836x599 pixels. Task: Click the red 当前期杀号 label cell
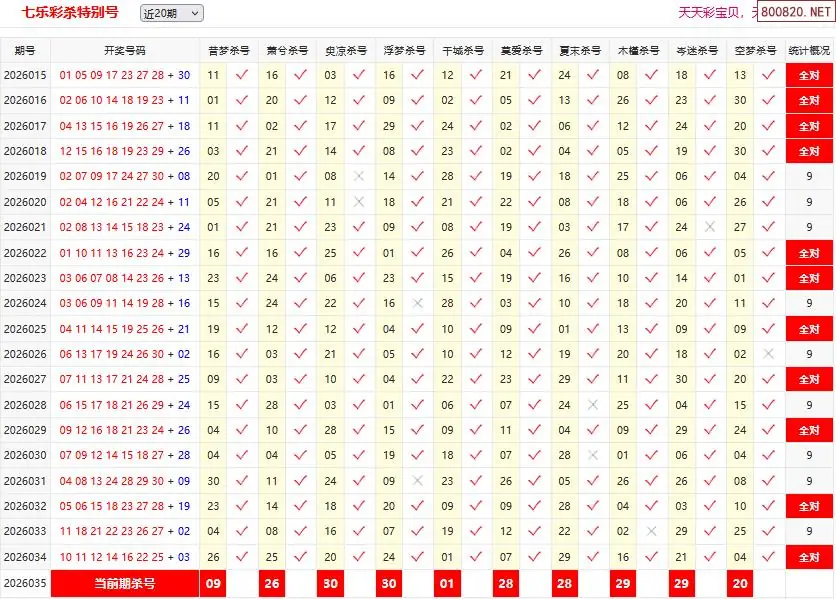[x=124, y=583]
